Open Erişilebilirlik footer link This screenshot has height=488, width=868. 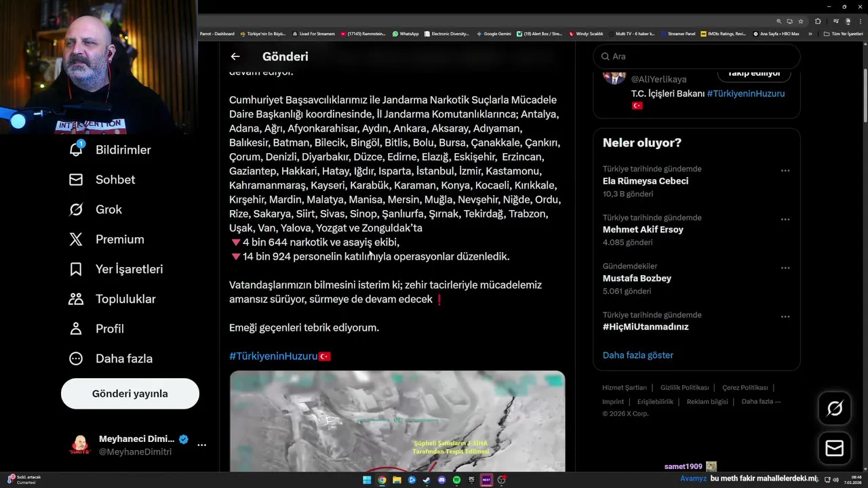tap(655, 402)
